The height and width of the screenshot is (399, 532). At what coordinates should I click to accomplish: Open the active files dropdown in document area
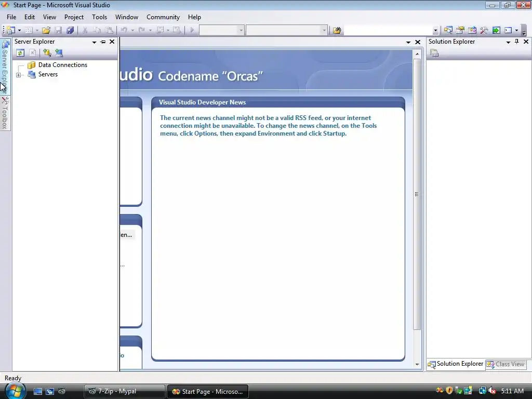[x=408, y=43]
